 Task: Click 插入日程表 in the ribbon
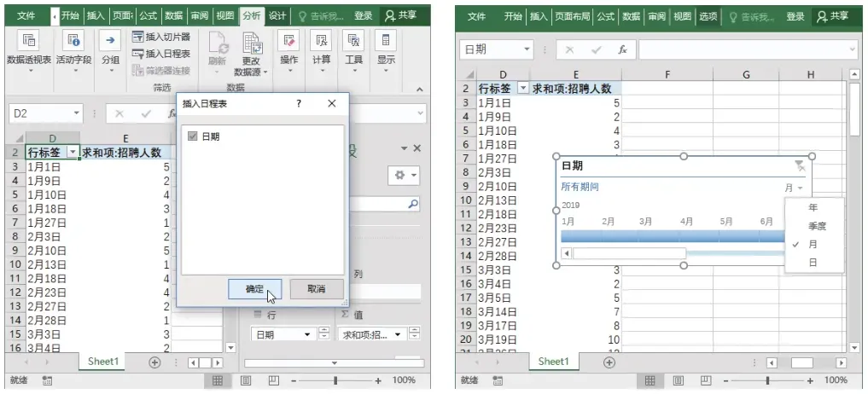tap(161, 54)
